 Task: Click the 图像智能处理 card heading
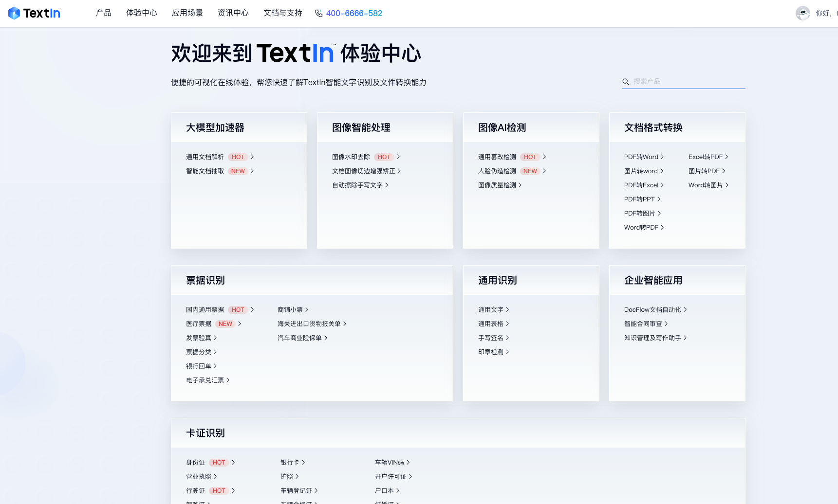click(x=361, y=128)
